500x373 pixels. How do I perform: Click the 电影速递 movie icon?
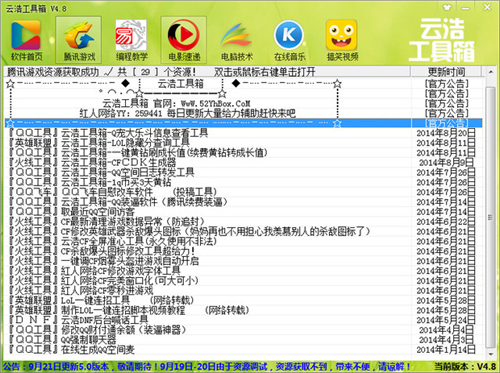pyautogui.click(x=184, y=40)
